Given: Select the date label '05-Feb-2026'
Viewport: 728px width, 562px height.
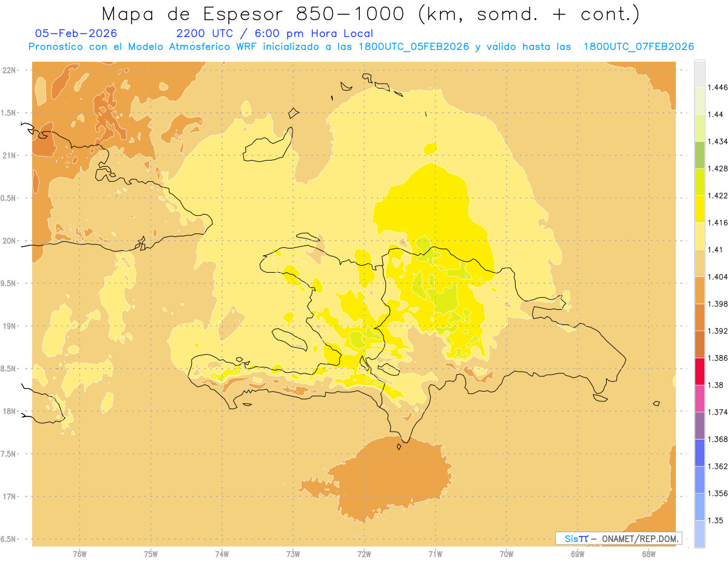Looking at the screenshot, I should [76, 34].
